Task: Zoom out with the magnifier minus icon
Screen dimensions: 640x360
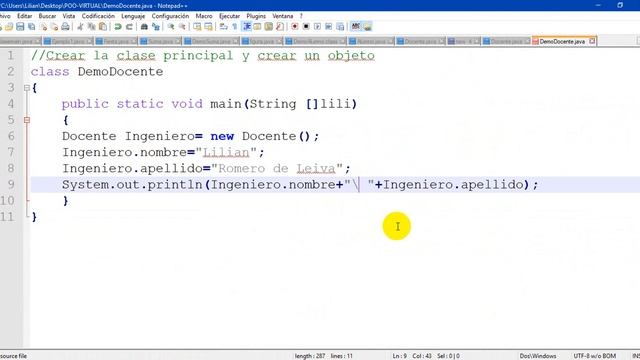Action: 182,27
